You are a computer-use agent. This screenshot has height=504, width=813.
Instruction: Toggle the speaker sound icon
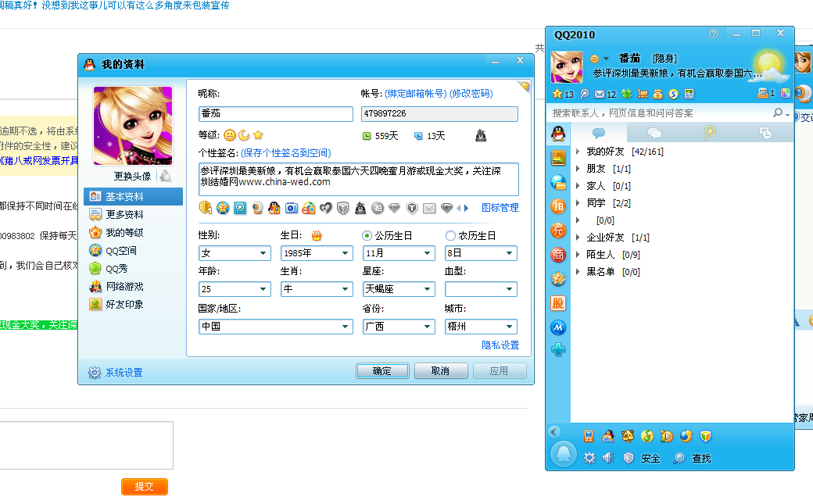pos(607,458)
